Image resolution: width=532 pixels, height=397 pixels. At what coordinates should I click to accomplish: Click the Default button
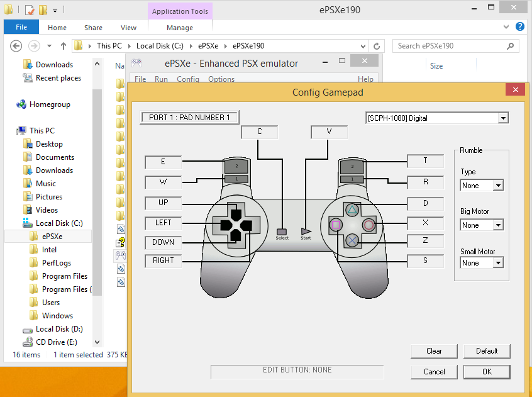click(487, 351)
